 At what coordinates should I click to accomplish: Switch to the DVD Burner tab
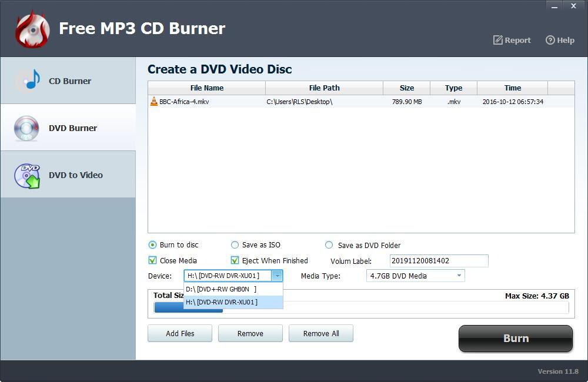click(x=68, y=128)
